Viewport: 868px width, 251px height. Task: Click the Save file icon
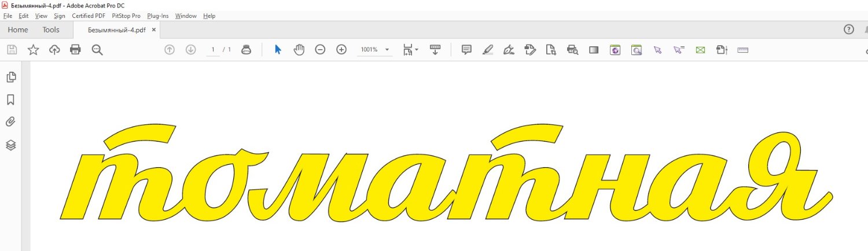click(12, 50)
